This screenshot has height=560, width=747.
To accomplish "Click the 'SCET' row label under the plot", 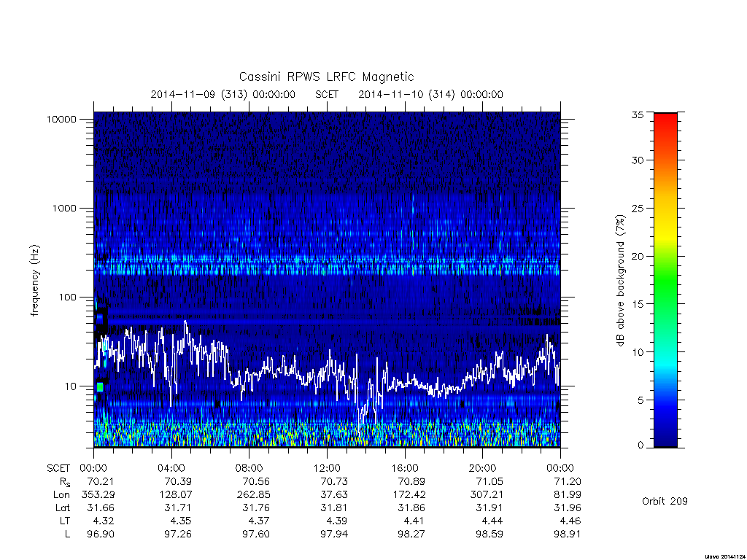I will (x=58, y=469).
